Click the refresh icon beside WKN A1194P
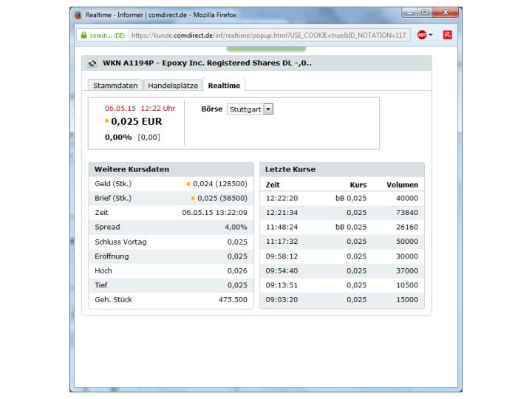Image resolution: width=532 pixels, height=399 pixels. 92,63
